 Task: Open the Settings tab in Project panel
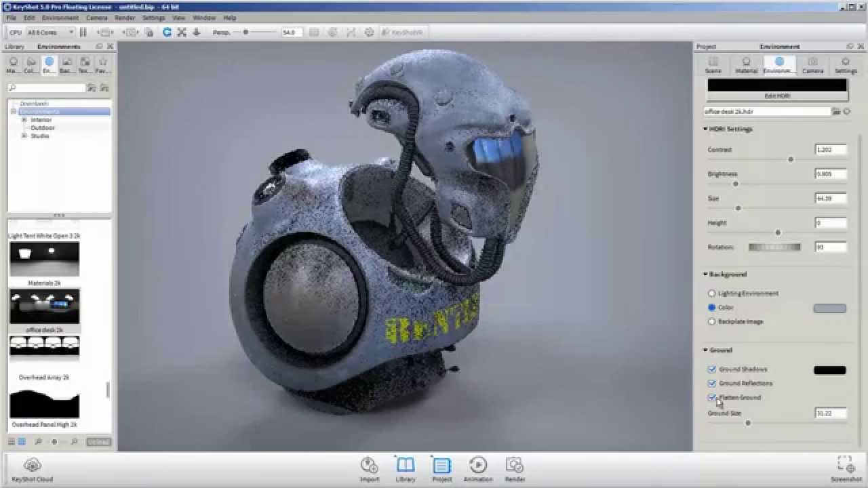click(x=846, y=65)
